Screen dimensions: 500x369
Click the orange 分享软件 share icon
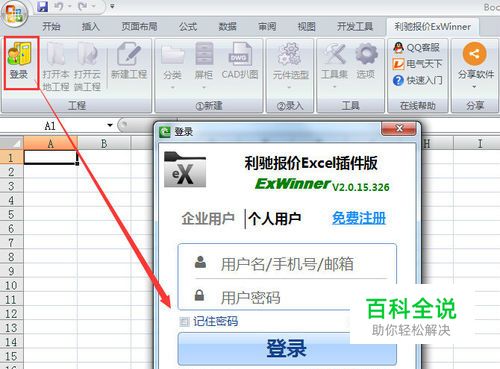click(x=474, y=53)
